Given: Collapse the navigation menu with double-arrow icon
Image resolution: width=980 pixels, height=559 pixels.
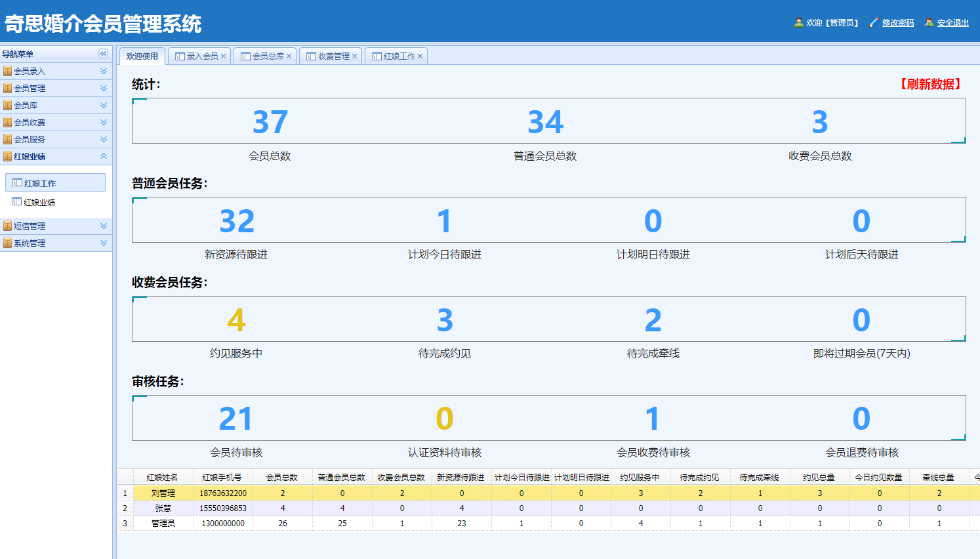Looking at the screenshot, I should click(103, 54).
